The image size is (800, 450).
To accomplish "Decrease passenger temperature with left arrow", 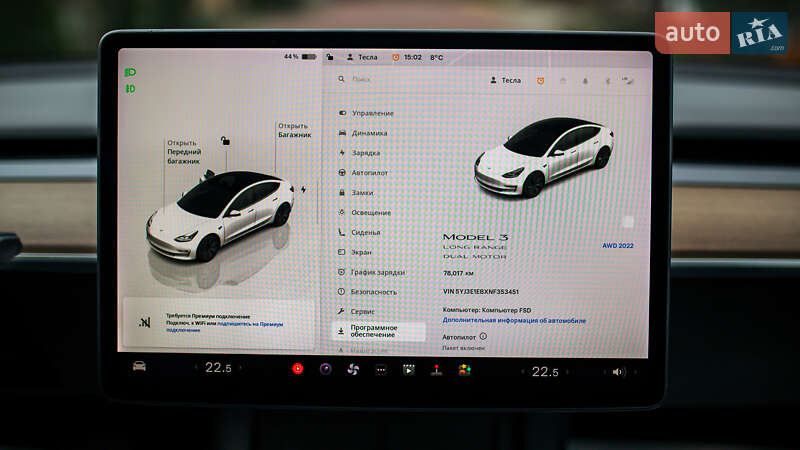I will pos(522,372).
